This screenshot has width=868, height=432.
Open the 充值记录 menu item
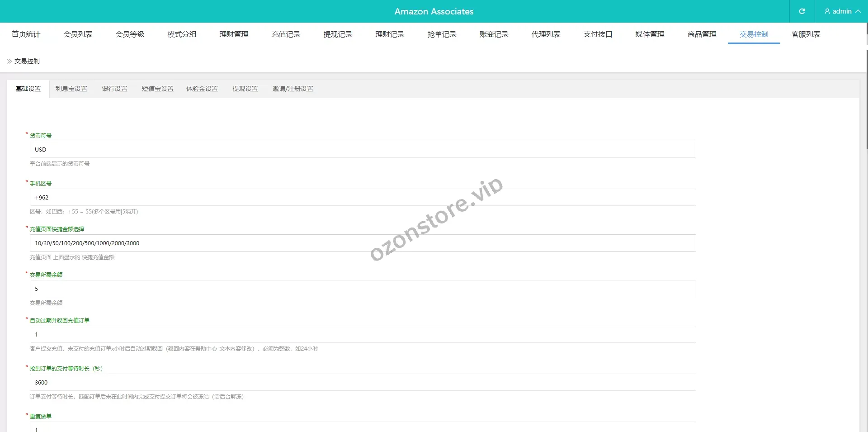pyautogui.click(x=285, y=34)
